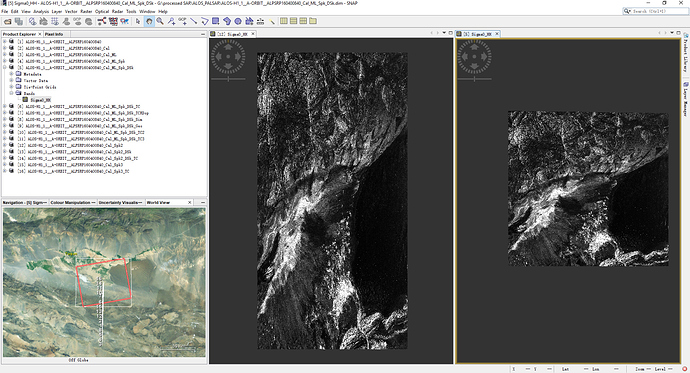Select the Range Finder ruler tool
The width and height of the screenshot is (690, 373).
[261, 21]
